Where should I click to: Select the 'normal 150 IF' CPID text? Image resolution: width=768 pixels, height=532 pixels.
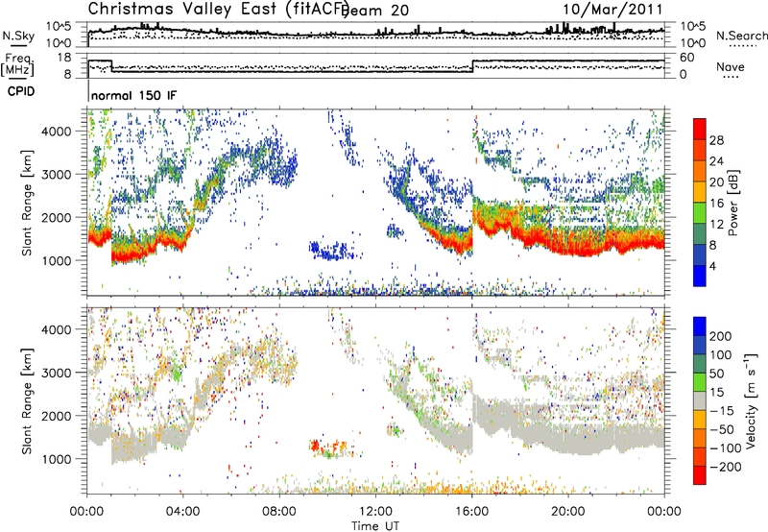point(133,95)
